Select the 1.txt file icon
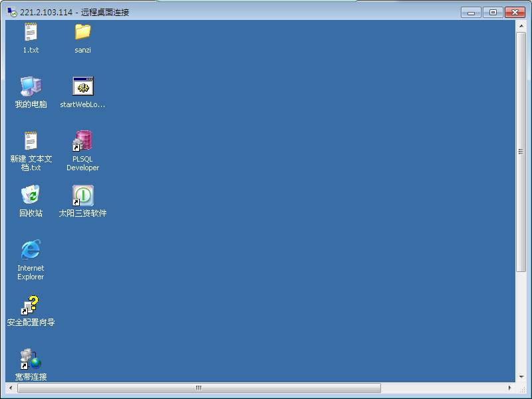The width and height of the screenshot is (532, 399). (31, 32)
